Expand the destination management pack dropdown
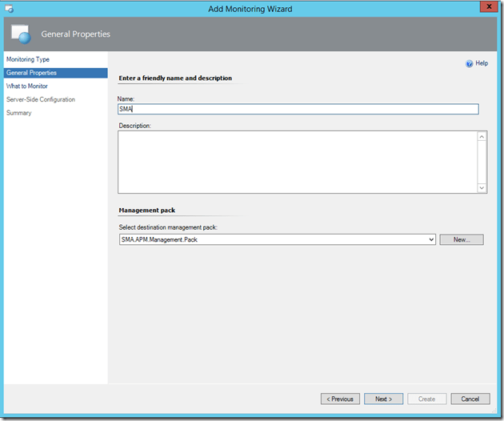This screenshot has width=504, height=421. 431,239
